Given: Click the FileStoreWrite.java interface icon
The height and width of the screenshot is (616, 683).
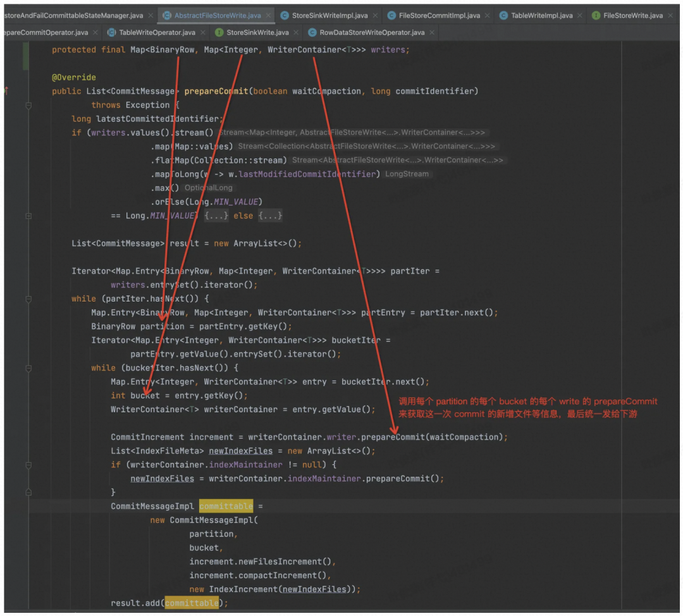Looking at the screenshot, I should pyautogui.click(x=596, y=15).
